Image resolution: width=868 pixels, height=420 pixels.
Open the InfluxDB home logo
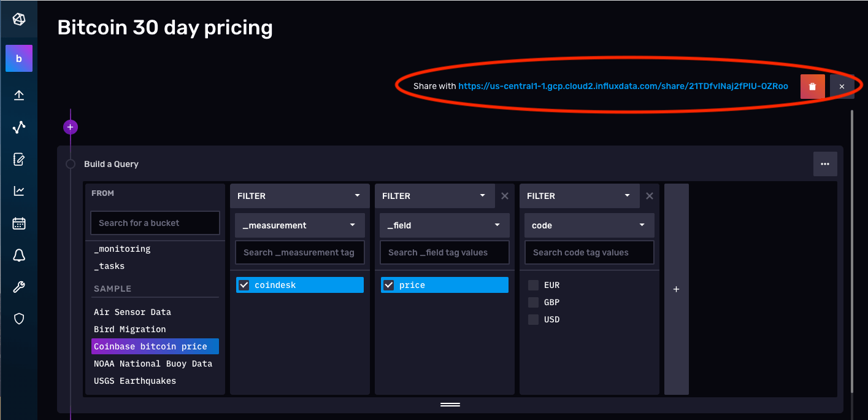tap(18, 18)
